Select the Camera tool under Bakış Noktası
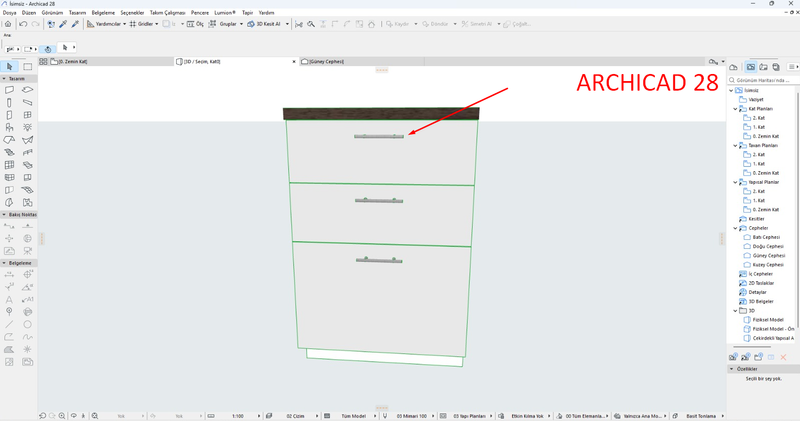Viewport: 800px width, 421px height. pyautogui.click(x=28, y=251)
